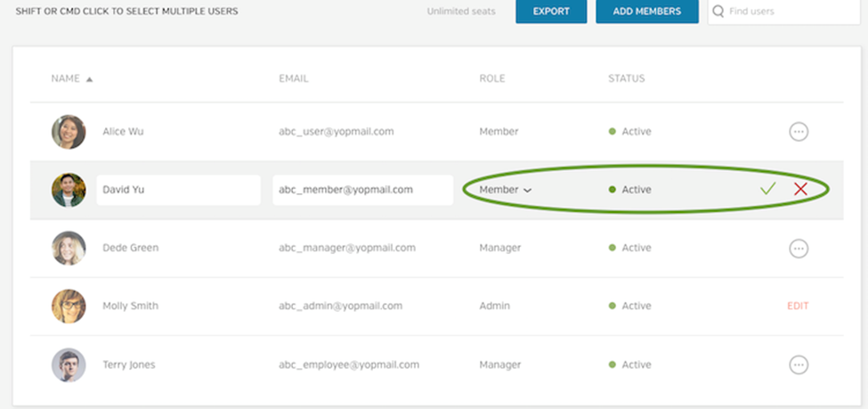Click the abc_member@yopmail.com email field
The height and width of the screenshot is (409, 868).
click(362, 190)
